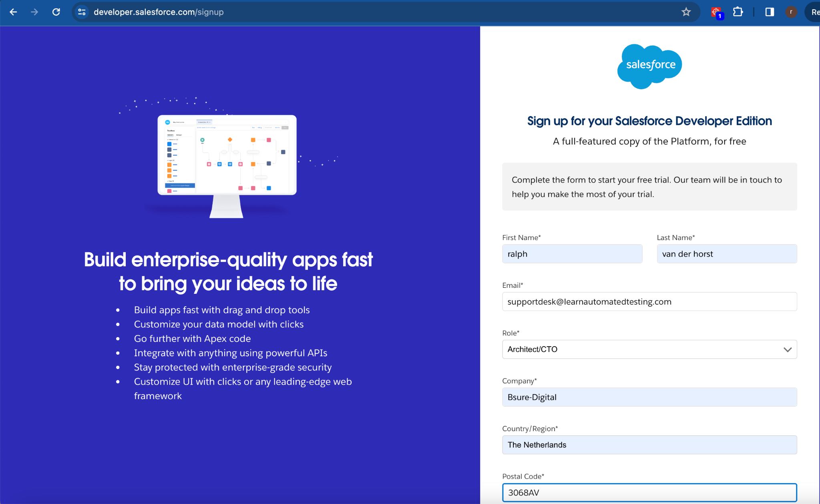Click the 'Country/Region*' label
The width and height of the screenshot is (820, 504).
point(530,428)
